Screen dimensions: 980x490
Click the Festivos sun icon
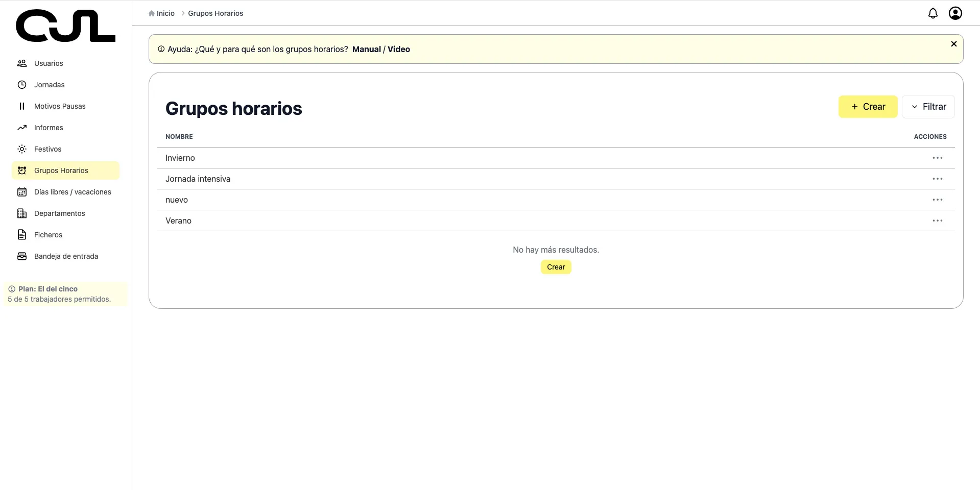(22, 149)
